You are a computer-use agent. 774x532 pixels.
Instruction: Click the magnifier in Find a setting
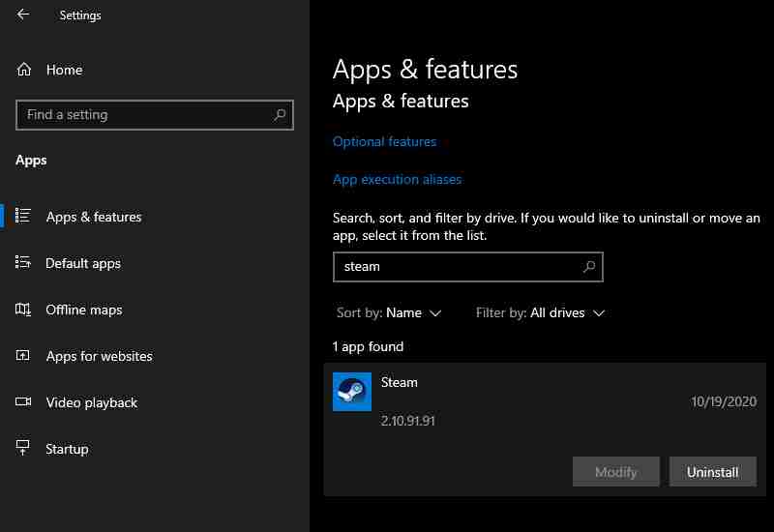point(280,115)
